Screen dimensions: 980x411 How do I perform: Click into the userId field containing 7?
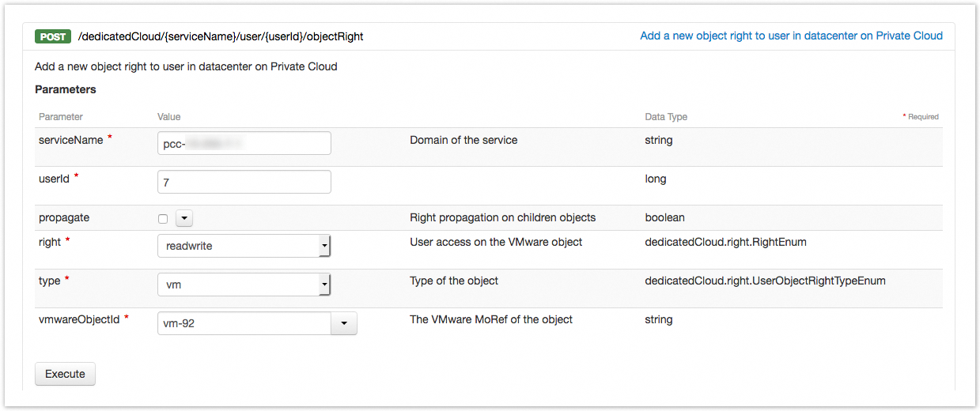244,182
